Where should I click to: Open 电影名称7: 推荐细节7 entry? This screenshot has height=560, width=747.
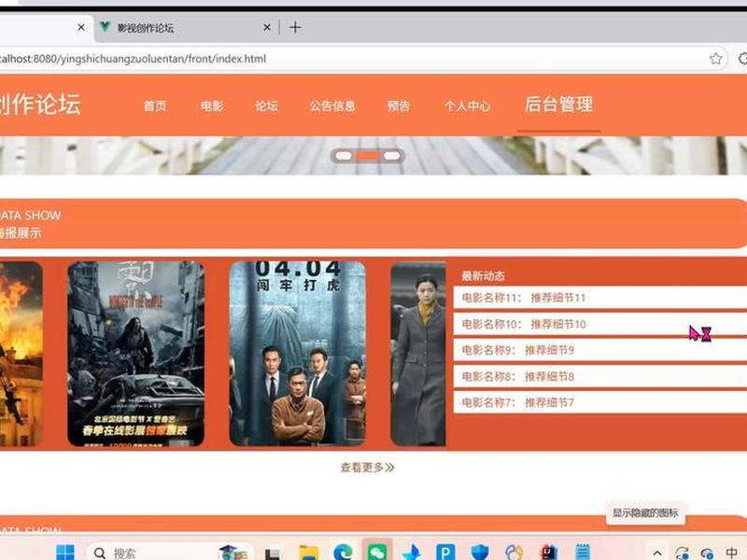coord(599,403)
